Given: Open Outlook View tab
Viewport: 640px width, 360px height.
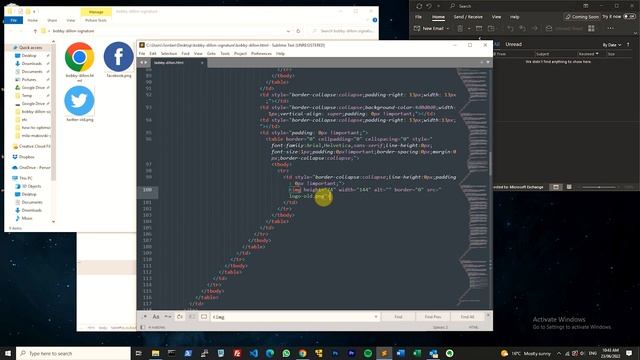Looking at the screenshot, I should 496,17.
